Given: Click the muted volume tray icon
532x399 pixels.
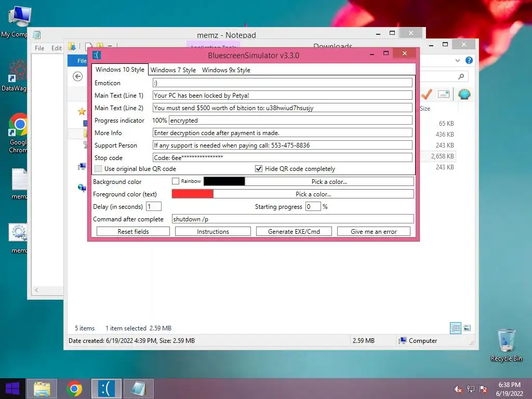Looking at the screenshot, I should pyautogui.click(x=458, y=389).
